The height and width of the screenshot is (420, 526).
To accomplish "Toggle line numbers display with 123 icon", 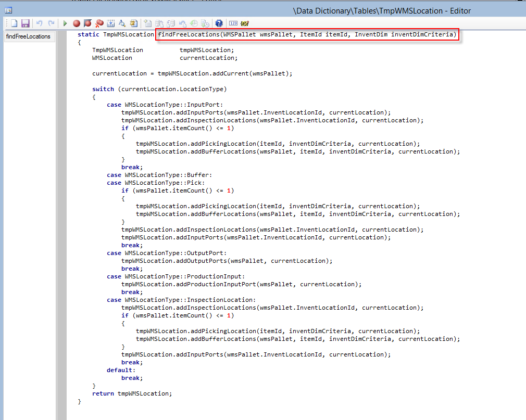I will point(233,23).
